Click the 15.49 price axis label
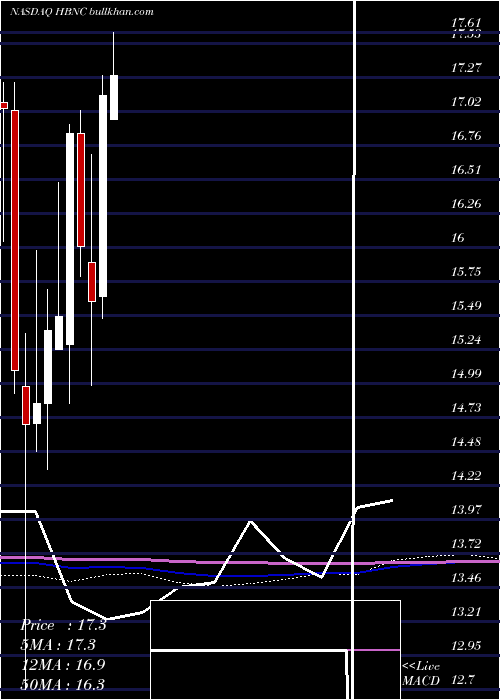Screen dimensions: 500x700 (466, 306)
